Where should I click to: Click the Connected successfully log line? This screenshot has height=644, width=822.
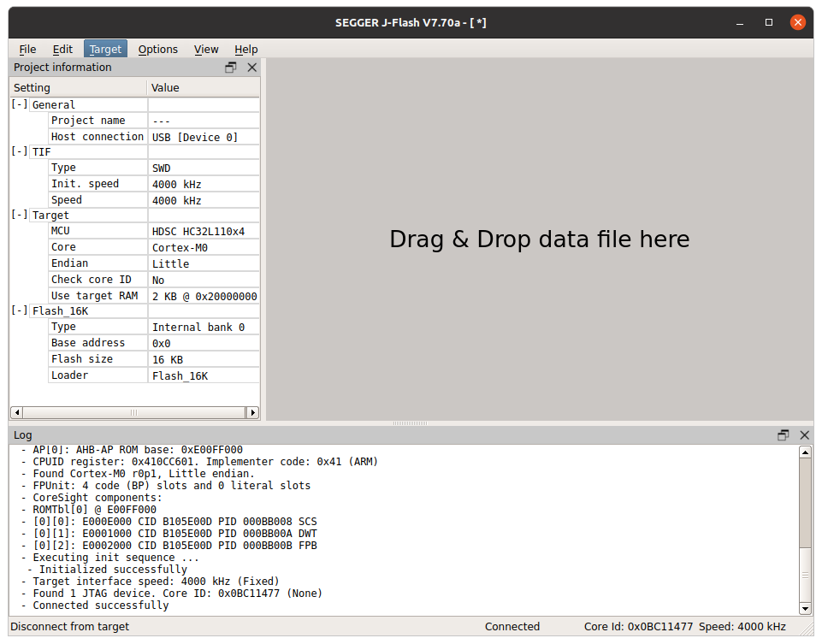point(95,606)
